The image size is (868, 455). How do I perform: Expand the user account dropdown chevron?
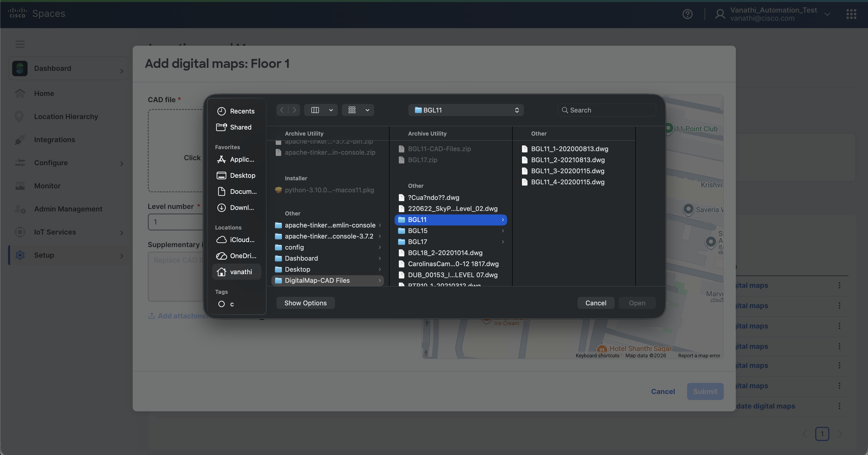point(827,14)
